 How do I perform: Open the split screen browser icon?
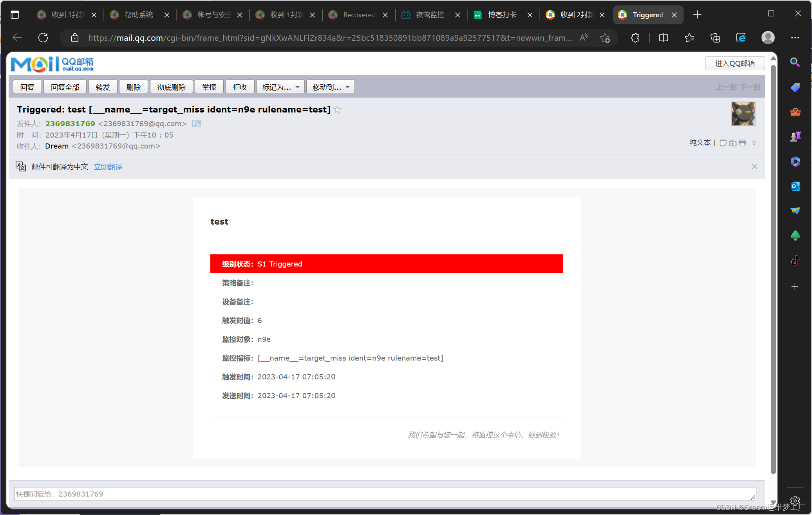(663, 38)
